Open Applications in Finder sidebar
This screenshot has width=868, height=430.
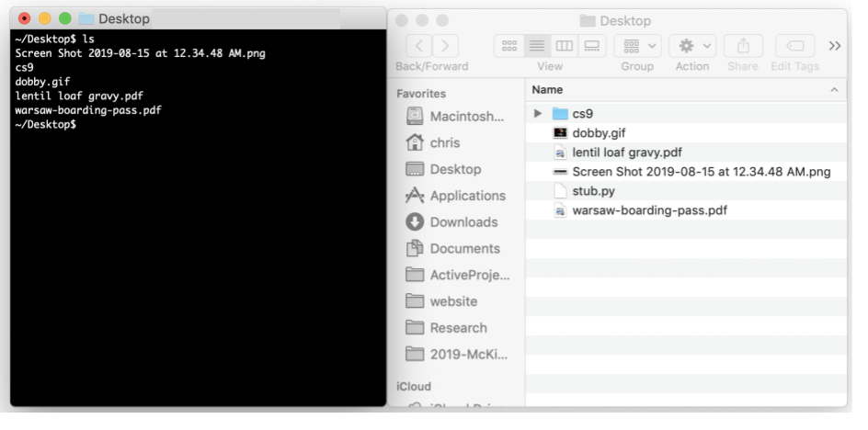pyautogui.click(x=455, y=196)
